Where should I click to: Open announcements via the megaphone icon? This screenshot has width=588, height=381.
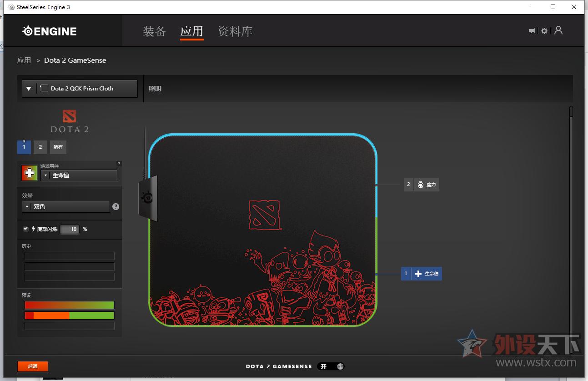(x=532, y=30)
